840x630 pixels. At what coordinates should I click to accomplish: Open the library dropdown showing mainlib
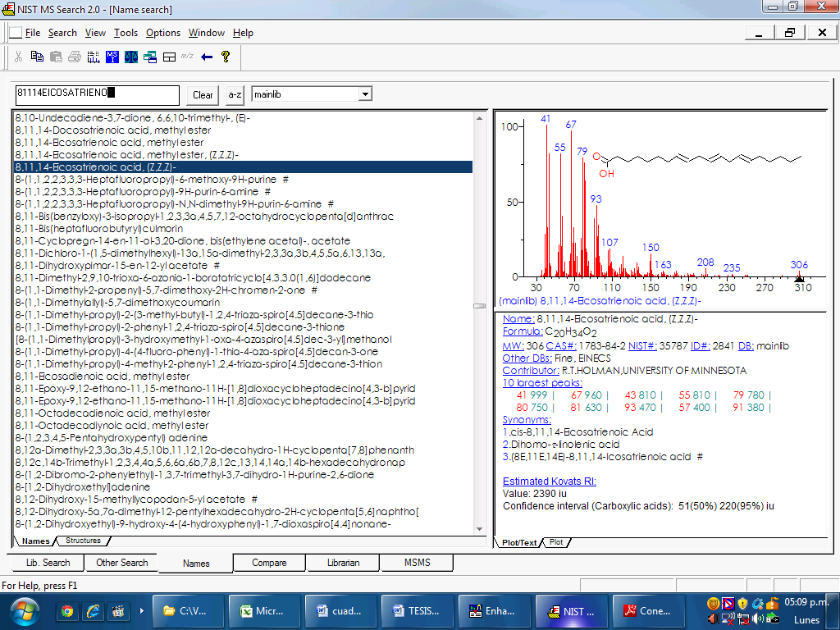[x=365, y=94]
